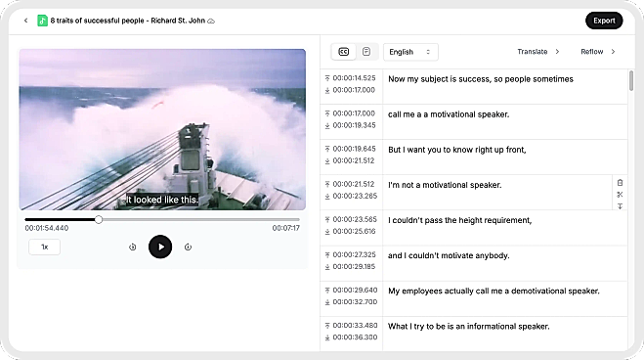Go back using the left arrow
This screenshot has width=644, height=360.
point(25,21)
